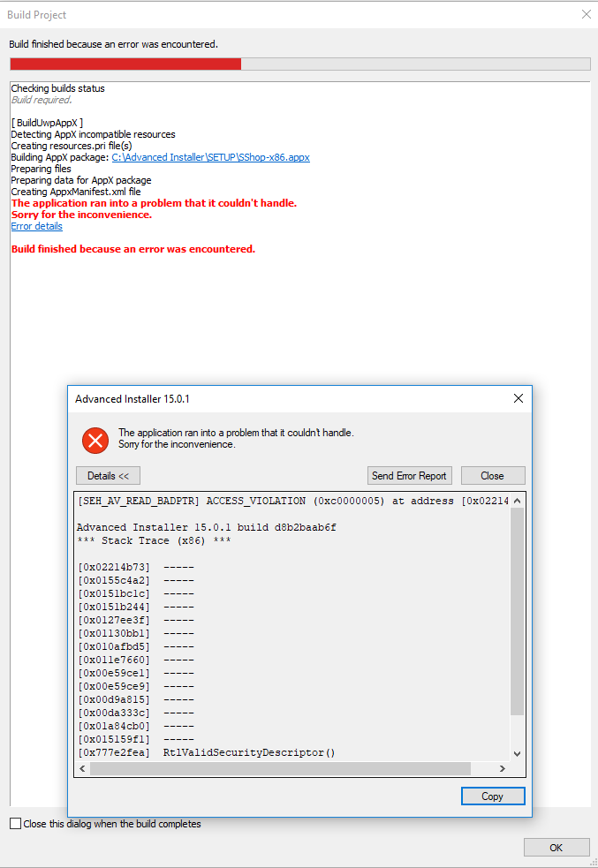
Task: Open the SShop-x86.appx package path link
Action: coord(210,157)
